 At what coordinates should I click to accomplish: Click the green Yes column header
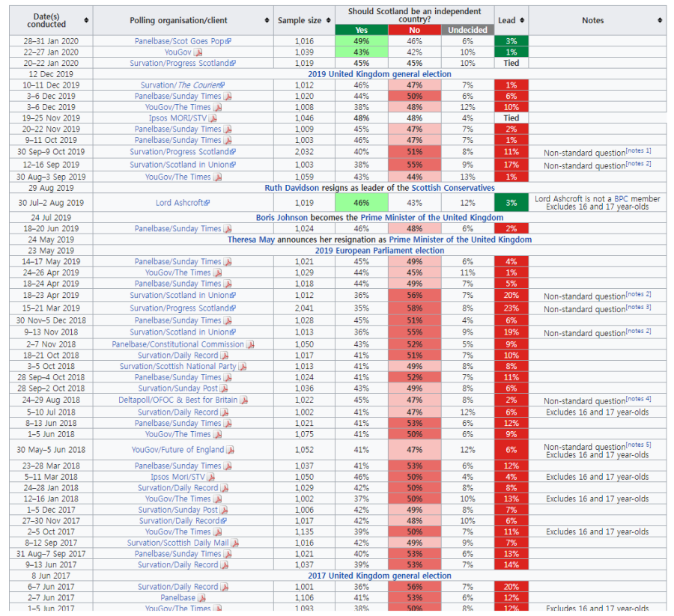[361, 30]
